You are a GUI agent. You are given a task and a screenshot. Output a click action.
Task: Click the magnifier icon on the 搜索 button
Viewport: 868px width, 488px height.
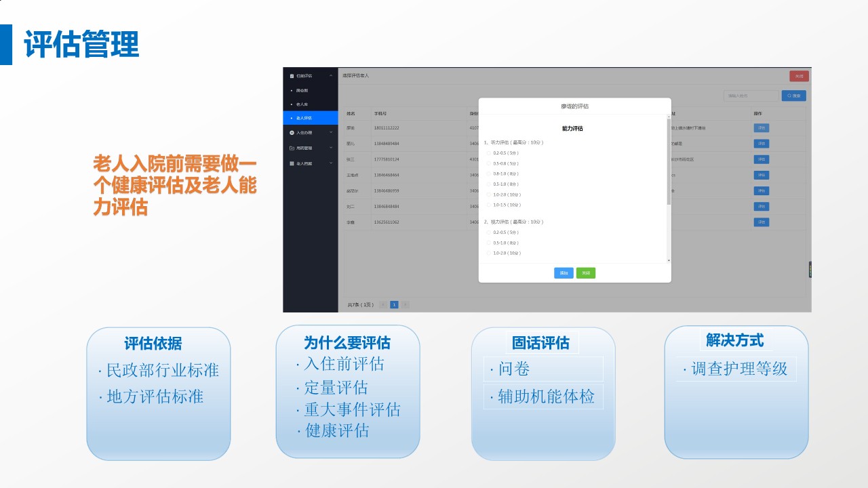click(789, 96)
